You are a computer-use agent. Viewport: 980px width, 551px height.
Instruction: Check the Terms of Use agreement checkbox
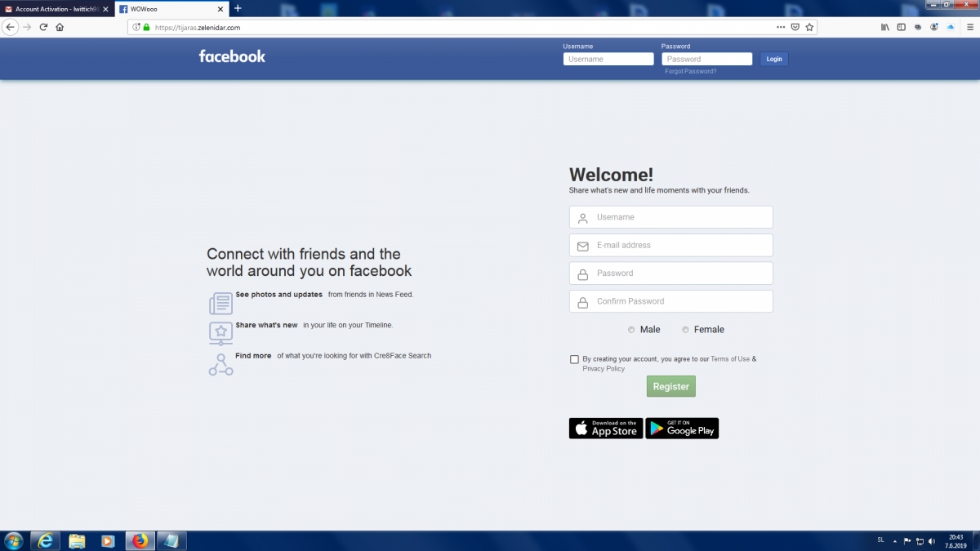(574, 359)
